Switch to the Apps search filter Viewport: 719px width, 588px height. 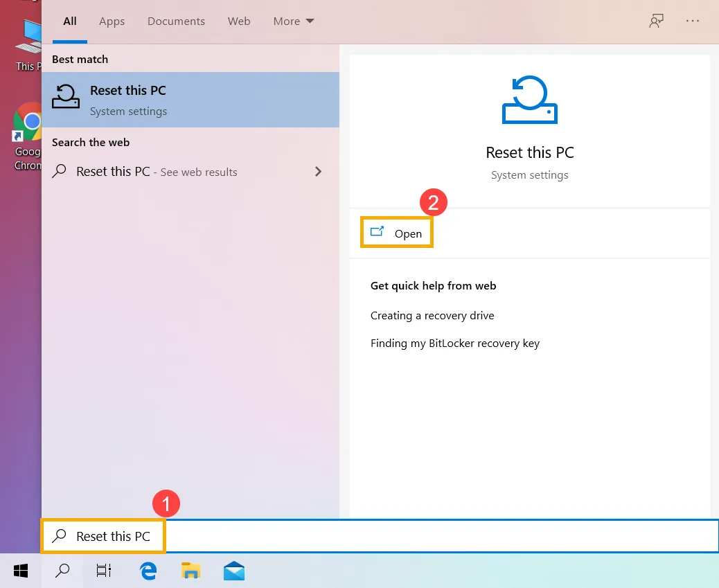click(112, 21)
